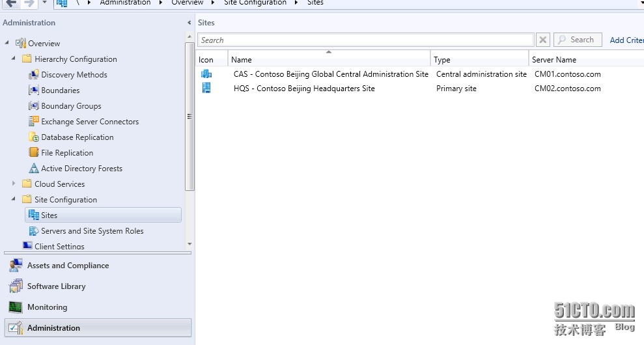The width and height of the screenshot is (644, 345).
Task: Collapse the Administration navigation pane
Action: pos(189,23)
